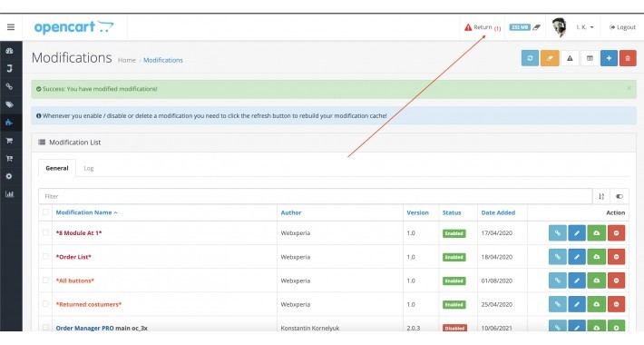Sort by Author column

(x=291, y=212)
